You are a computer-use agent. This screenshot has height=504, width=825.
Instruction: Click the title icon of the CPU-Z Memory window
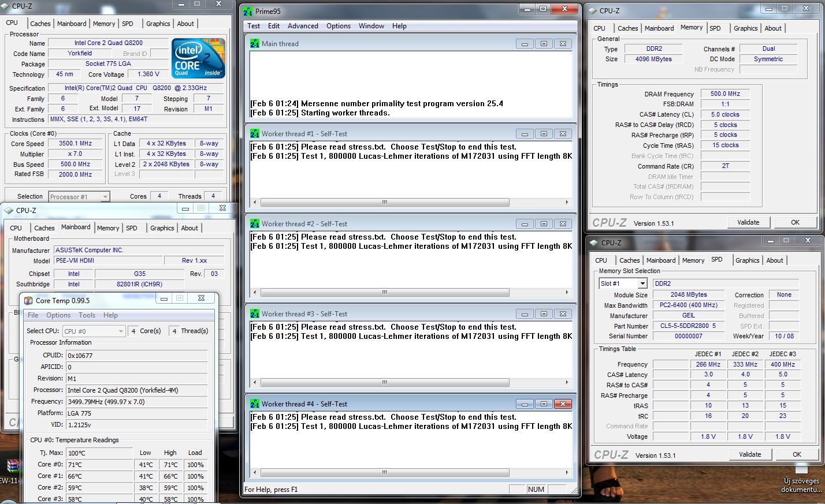(592, 10)
